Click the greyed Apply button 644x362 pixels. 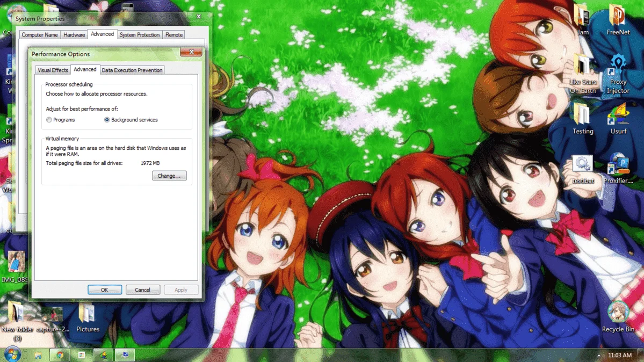[x=180, y=290]
